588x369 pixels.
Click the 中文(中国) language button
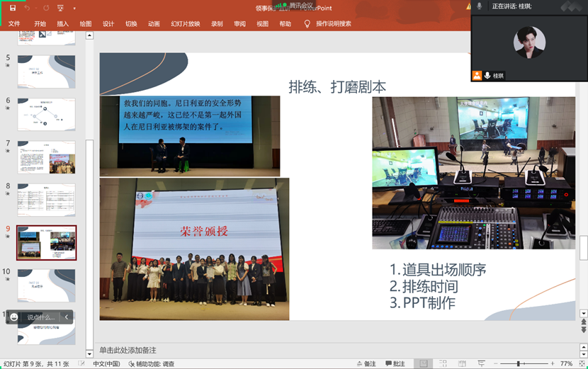point(106,364)
